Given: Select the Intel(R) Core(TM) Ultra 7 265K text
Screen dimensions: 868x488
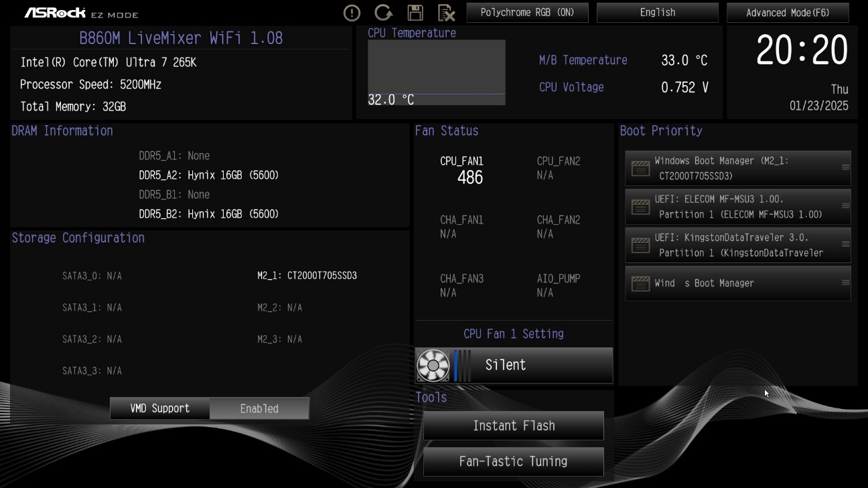Looking at the screenshot, I should pyautogui.click(x=108, y=62).
